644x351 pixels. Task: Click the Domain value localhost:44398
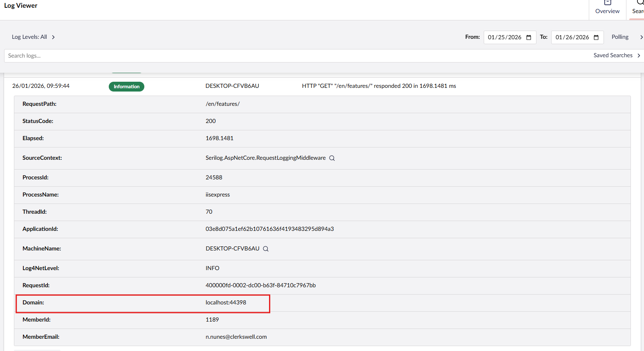tap(226, 303)
